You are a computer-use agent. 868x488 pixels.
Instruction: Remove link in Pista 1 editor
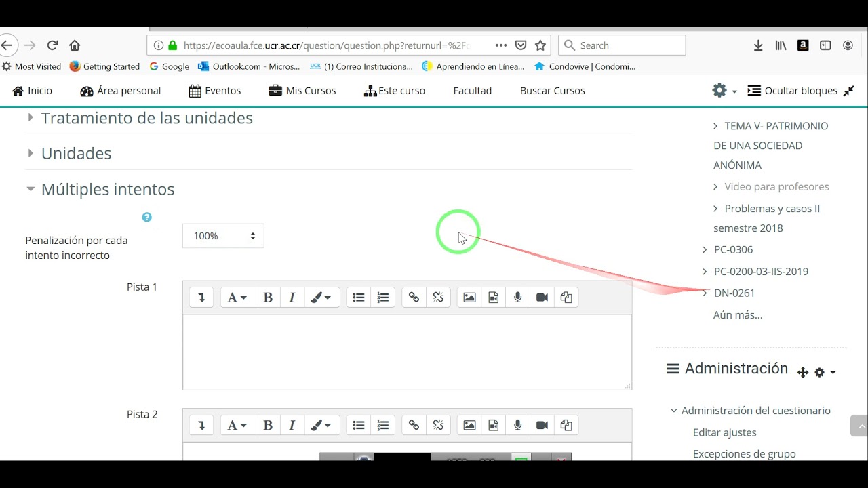[439, 298]
